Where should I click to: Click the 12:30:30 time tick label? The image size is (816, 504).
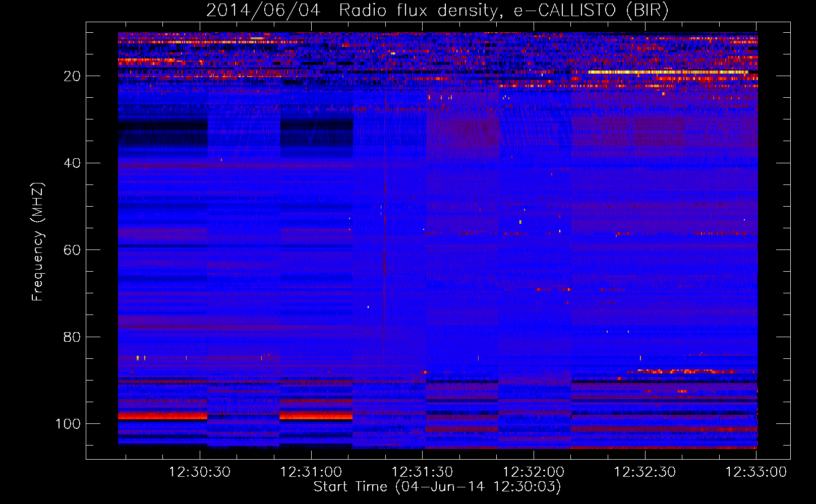(200, 472)
